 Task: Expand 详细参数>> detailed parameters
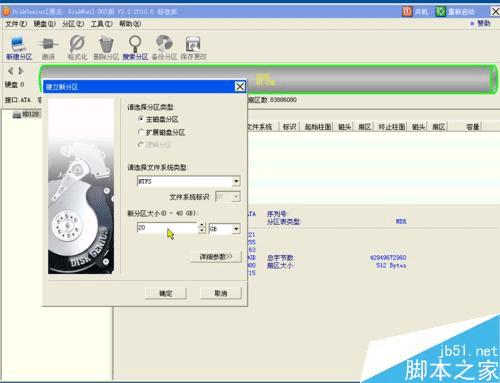(216, 257)
